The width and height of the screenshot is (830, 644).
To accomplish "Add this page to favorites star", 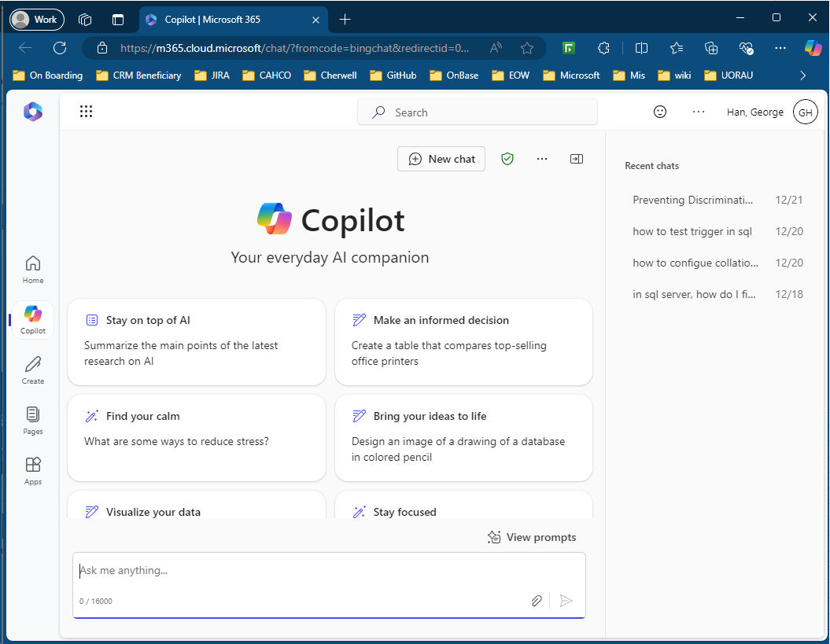I will coord(526,48).
